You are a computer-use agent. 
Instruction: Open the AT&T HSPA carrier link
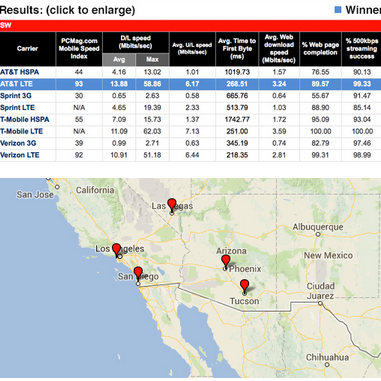pos(19,72)
